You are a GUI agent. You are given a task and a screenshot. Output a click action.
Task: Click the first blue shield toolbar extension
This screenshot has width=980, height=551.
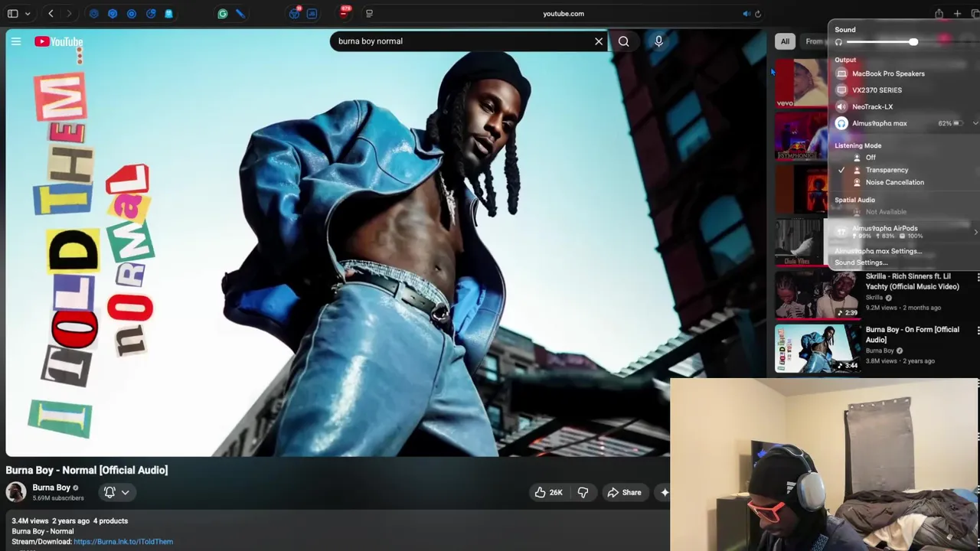pyautogui.click(x=94, y=14)
